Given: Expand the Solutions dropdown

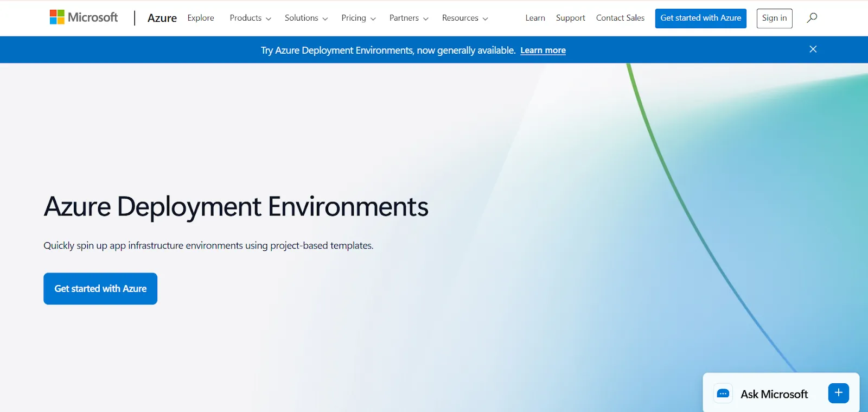Looking at the screenshot, I should 306,18.
